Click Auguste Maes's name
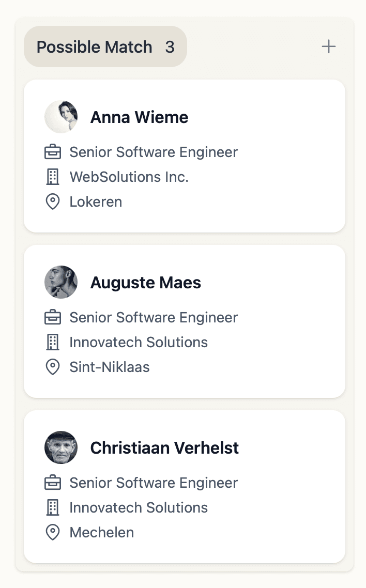 (x=146, y=283)
